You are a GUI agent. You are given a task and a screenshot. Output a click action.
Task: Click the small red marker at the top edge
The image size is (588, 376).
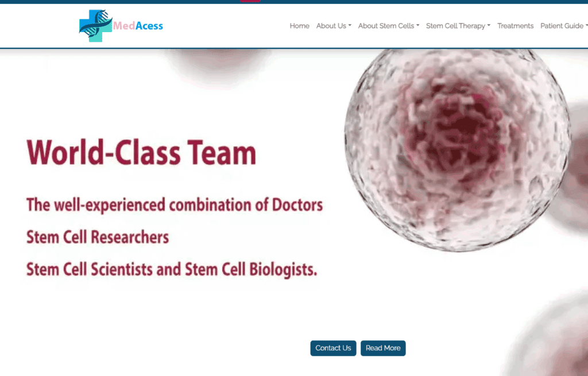[x=250, y=1]
